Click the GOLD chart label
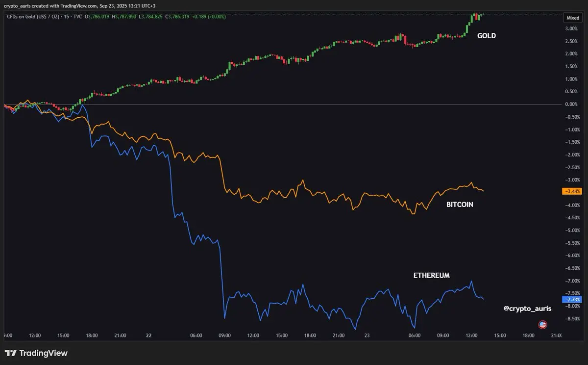Viewport: 588px width, 365px height. tap(487, 35)
